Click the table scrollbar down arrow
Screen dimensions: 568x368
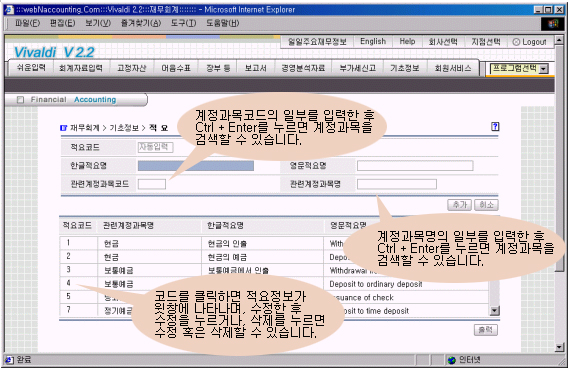494,310
